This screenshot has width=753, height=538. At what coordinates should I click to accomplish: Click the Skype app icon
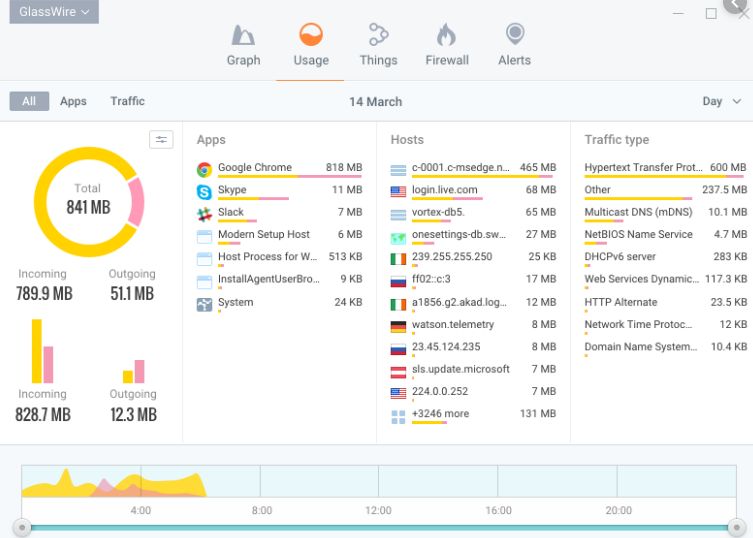[204, 192]
